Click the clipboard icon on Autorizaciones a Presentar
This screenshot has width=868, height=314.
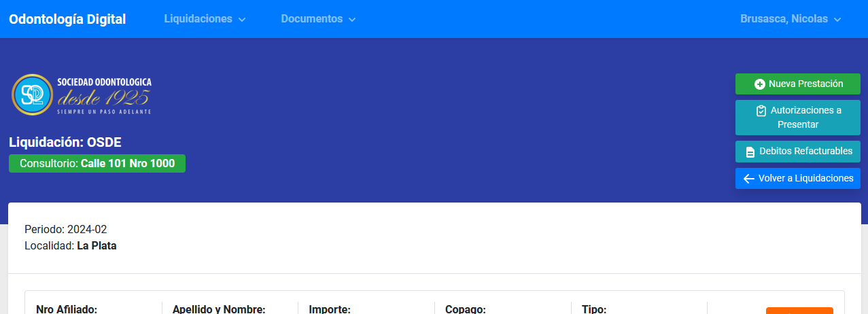(761, 111)
